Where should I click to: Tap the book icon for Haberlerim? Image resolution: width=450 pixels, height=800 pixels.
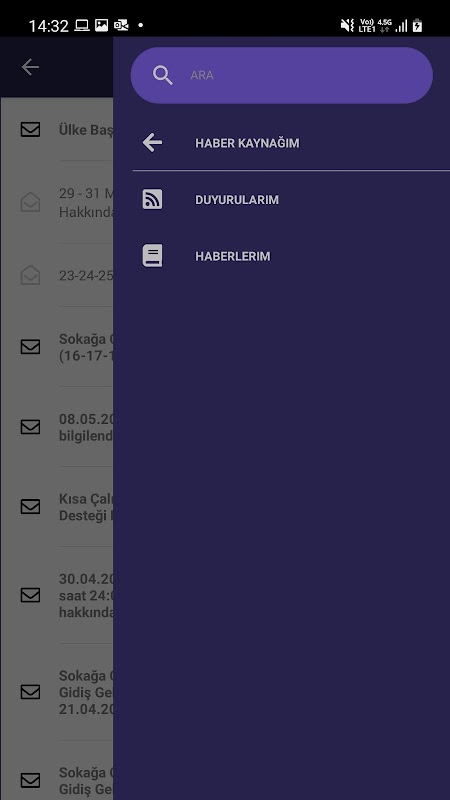coord(152,256)
